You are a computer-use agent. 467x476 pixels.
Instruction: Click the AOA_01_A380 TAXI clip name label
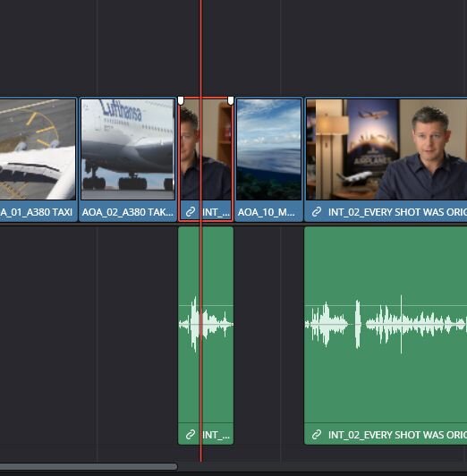37,212
